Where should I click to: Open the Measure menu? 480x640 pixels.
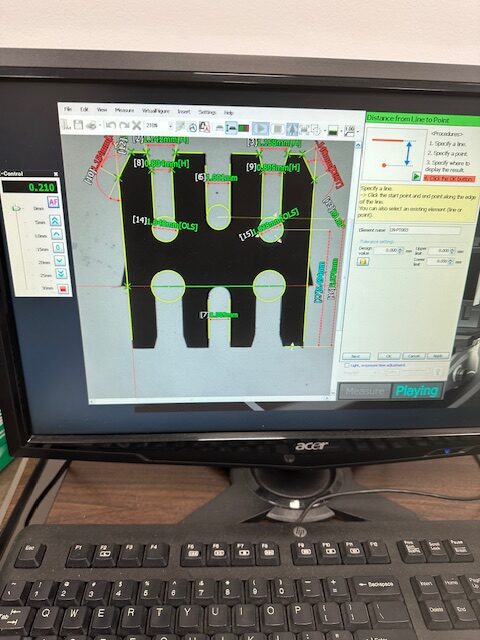(x=124, y=110)
